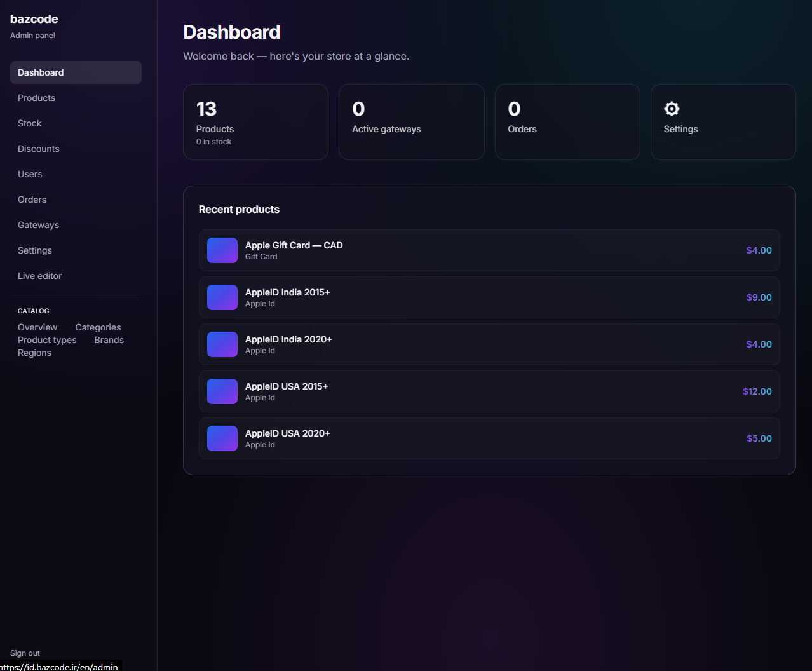Click the Settings gear icon card
The image size is (812, 671).
point(723,122)
